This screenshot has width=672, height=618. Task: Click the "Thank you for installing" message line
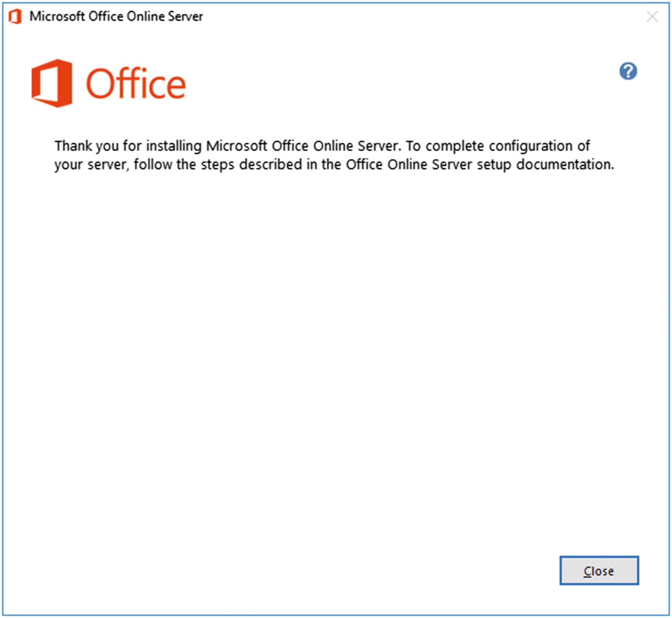(x=322, y=146)
